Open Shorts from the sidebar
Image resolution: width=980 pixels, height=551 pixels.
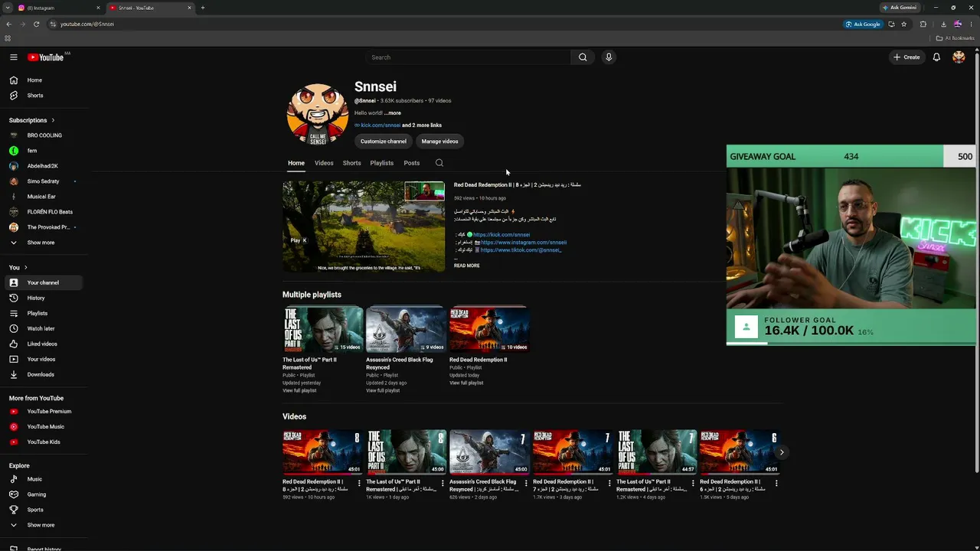(43, 96)
